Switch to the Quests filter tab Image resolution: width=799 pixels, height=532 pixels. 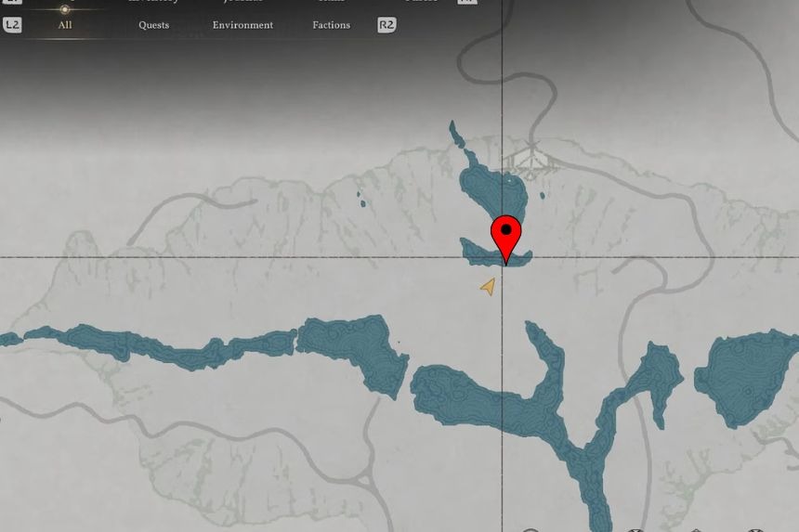[154, 25]
